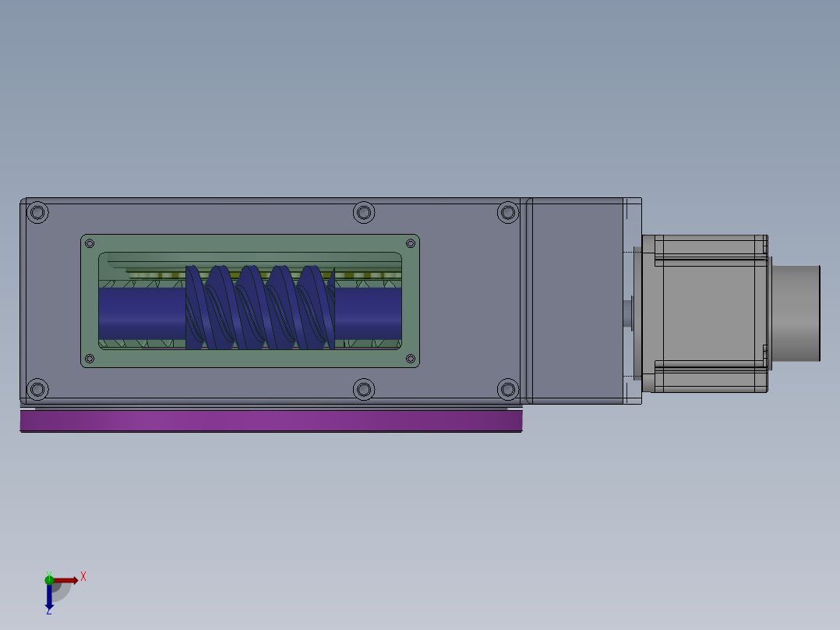Screen dimensions: 840x630
Task: Click the green Y axis dot on triad
Action: [49, 580]
